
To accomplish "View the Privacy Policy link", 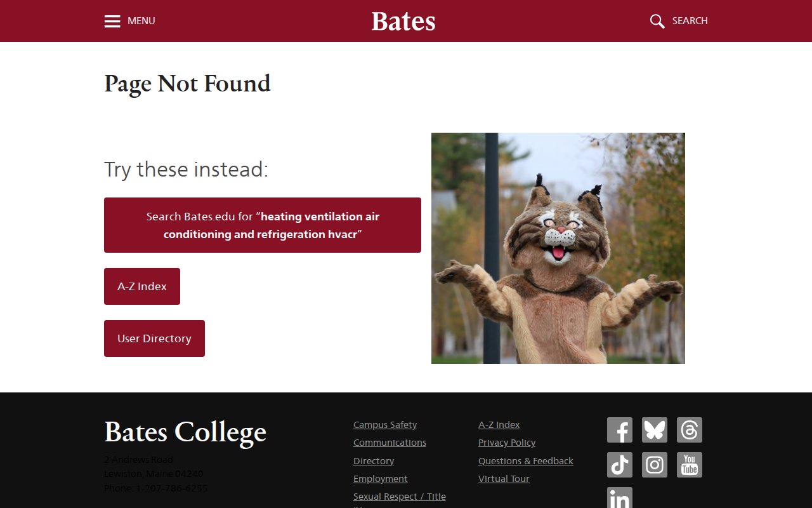I will [x=506, y=443].
